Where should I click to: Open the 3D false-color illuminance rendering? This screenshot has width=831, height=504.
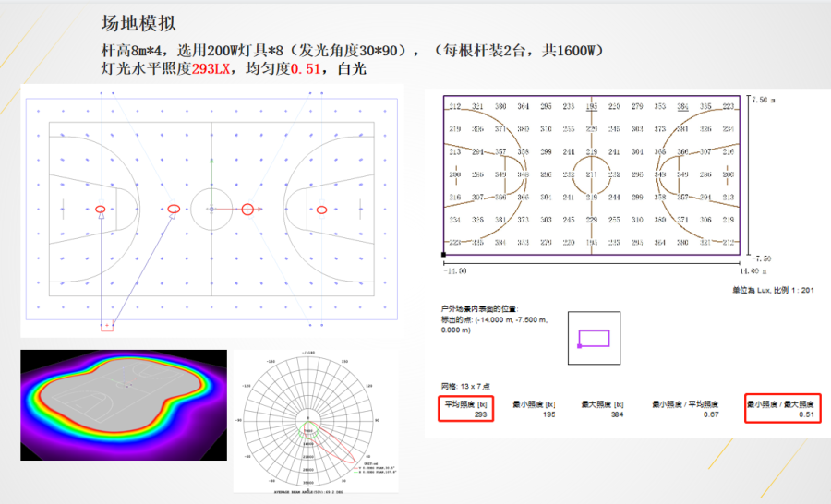click(123, 405)
